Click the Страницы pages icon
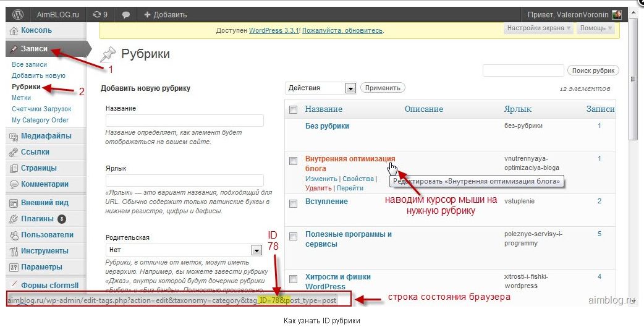The width and height of the screenshot is (644, 327). (x=14, y=168)
